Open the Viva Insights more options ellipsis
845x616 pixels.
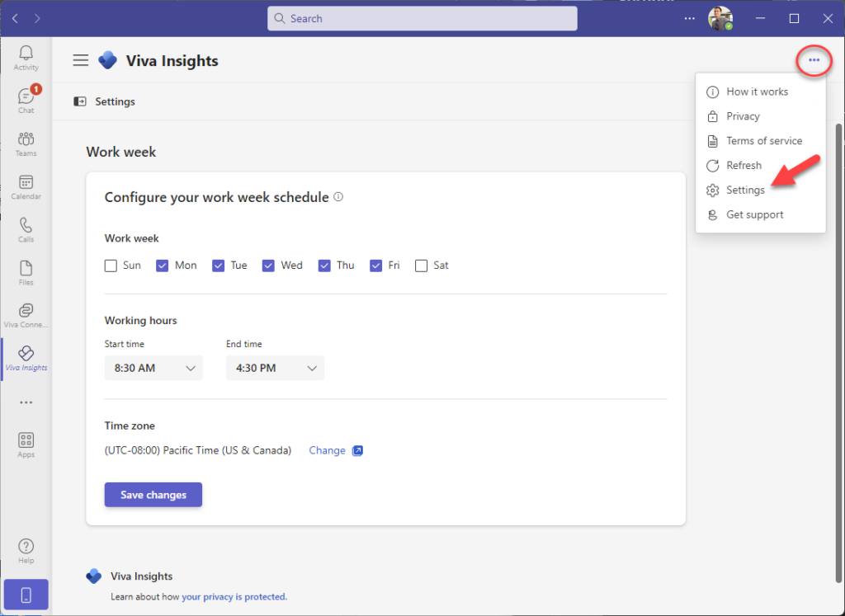pos(814,59)
